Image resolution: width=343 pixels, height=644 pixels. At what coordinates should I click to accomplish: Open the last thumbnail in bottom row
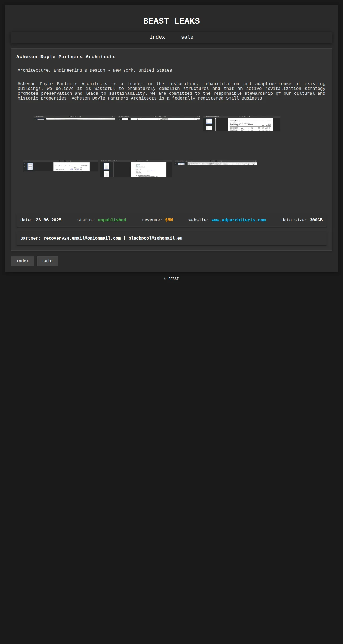(x=216, y=163)
